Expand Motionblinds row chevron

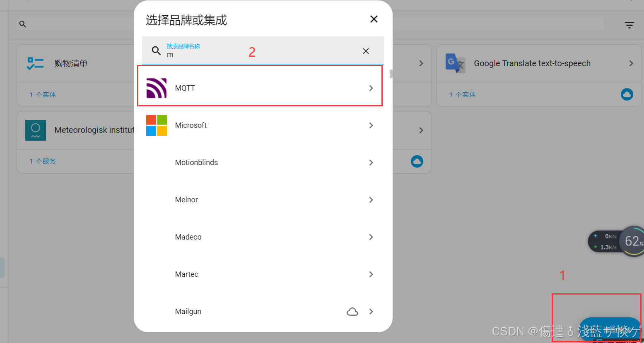tap(371, 163)
